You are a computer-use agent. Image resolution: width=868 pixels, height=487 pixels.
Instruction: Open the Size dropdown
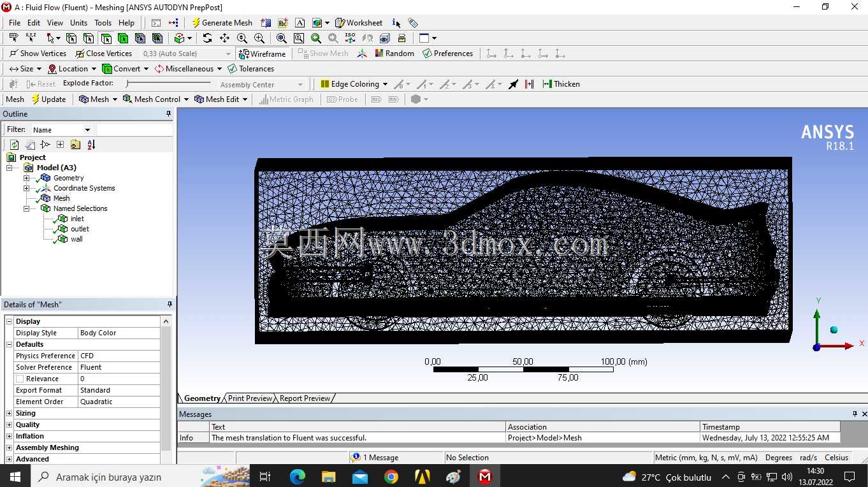coord(25,69)
